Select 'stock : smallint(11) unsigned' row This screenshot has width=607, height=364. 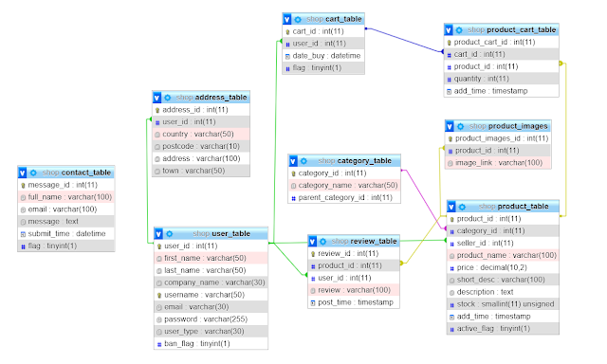tap(503, 304)
